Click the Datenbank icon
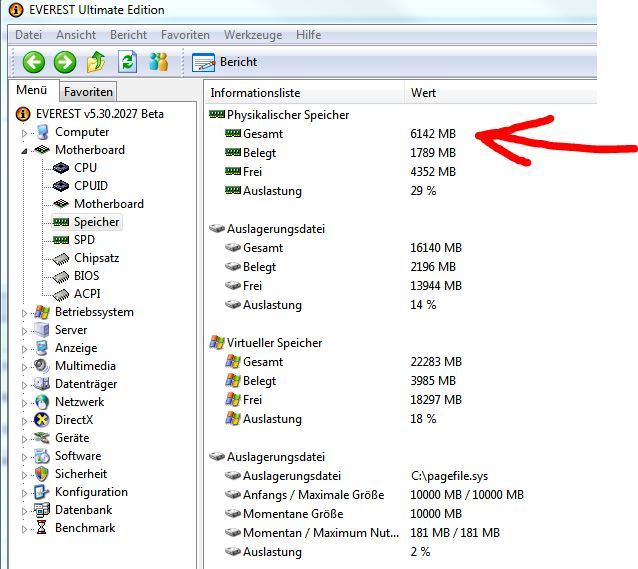The height and width of the screenshot is (569, 638). point(42,510)
